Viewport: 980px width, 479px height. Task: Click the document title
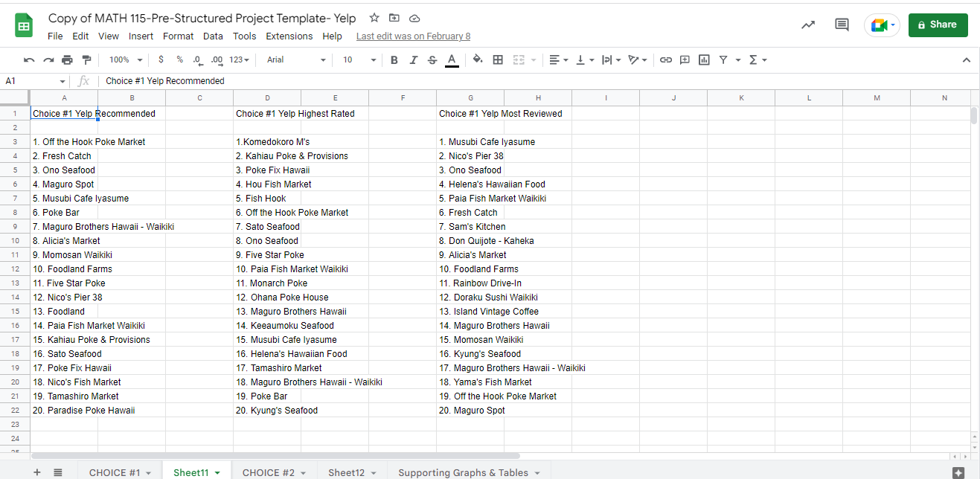202,18
